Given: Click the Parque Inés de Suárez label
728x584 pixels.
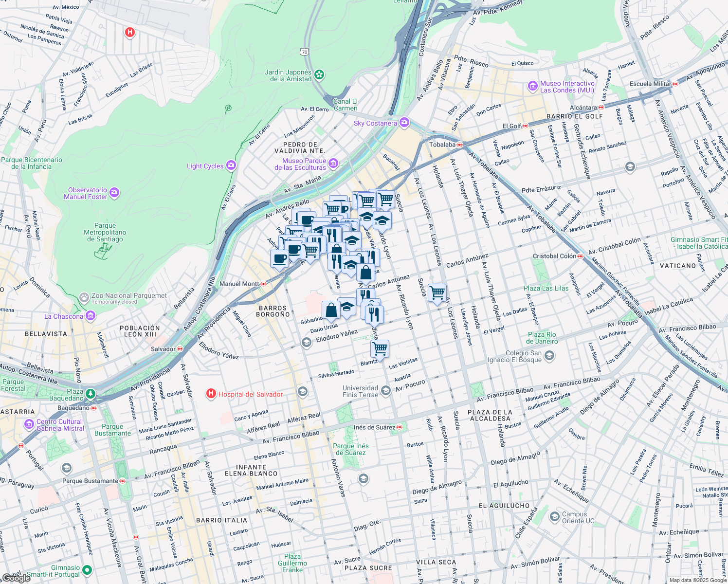Looking at the screenshot, I should point(351,449).
